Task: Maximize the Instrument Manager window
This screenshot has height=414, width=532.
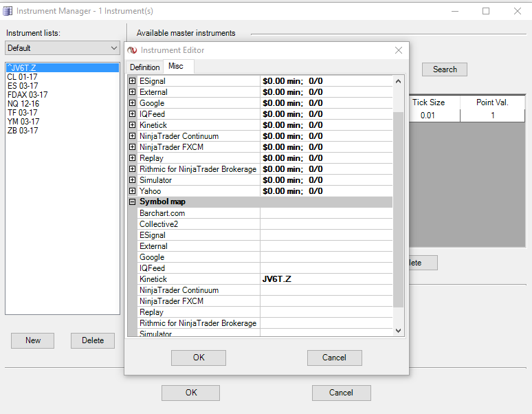Action: 486,11
